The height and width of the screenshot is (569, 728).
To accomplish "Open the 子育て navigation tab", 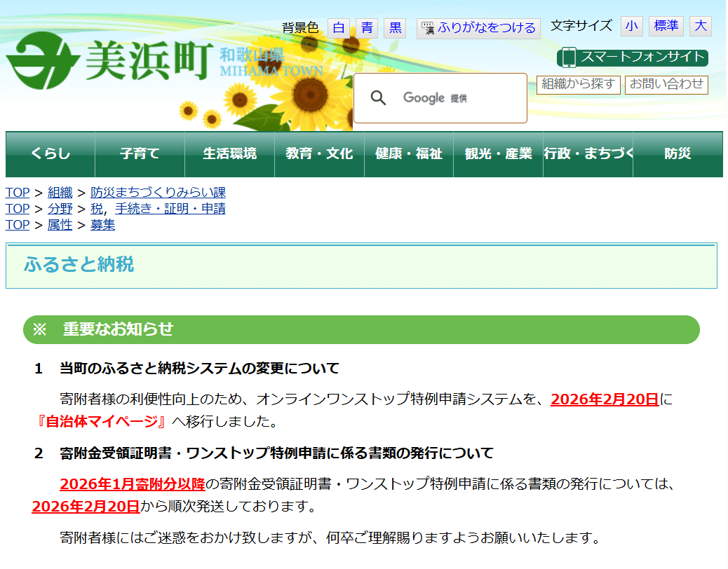I will tap(139, 154).
